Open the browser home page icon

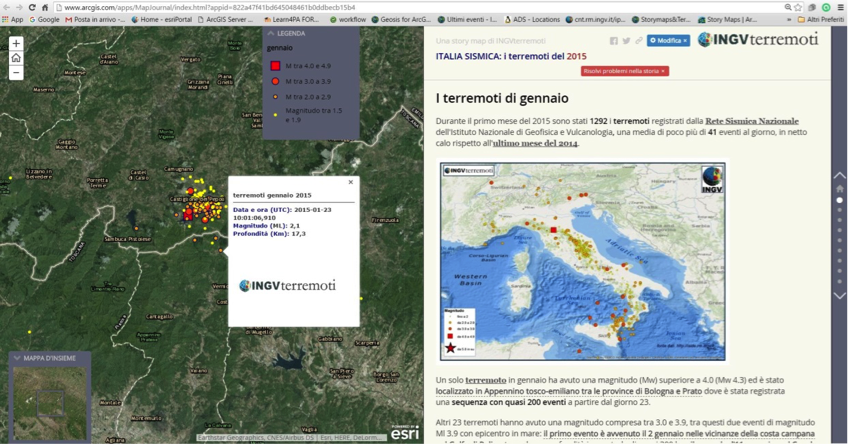(x=45, y=8)
